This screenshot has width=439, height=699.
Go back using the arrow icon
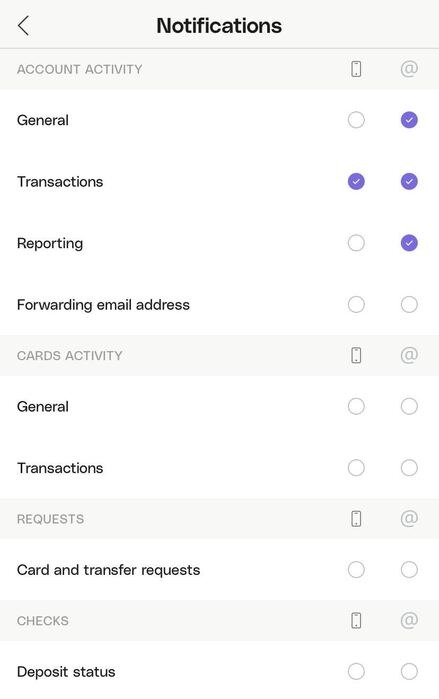[x=23, y=25]
